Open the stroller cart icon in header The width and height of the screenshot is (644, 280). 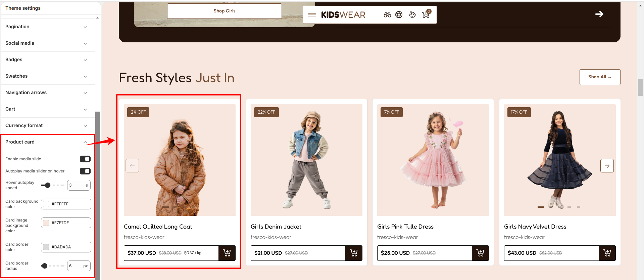point(426,14)
